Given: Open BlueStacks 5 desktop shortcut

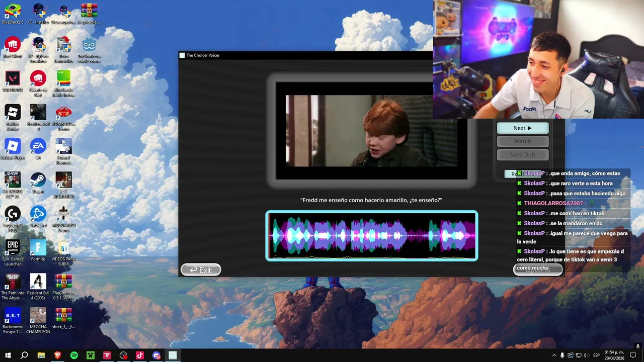Looking at the screenshot, I should click(13, 14).
